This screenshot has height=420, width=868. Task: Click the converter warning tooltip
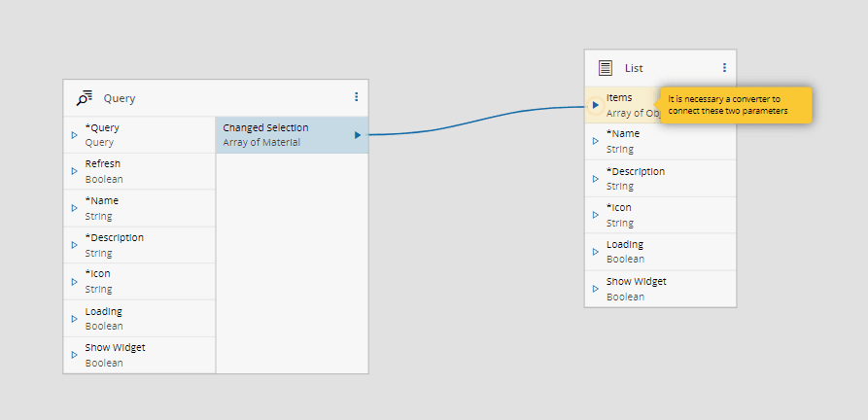click(736, 105)
